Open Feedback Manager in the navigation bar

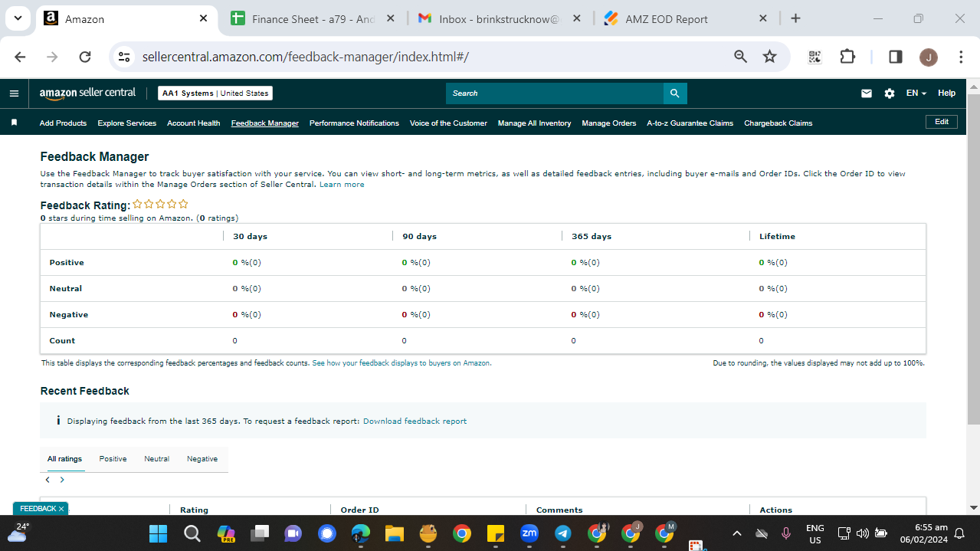click(265, 123)
